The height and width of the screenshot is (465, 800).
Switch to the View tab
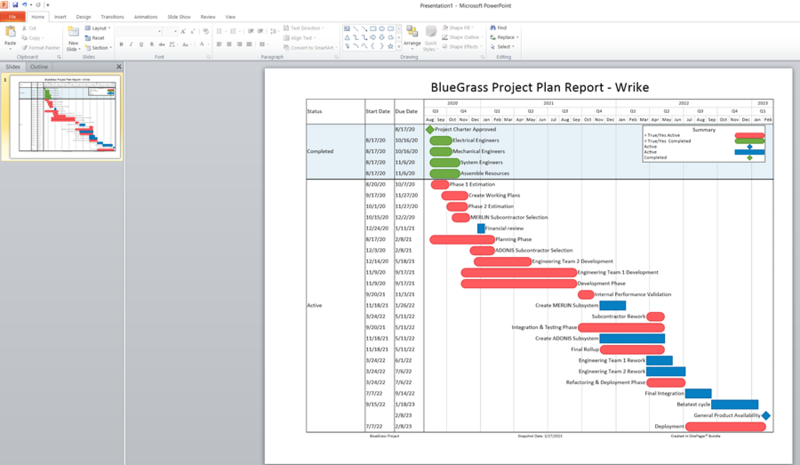[231, 17]
